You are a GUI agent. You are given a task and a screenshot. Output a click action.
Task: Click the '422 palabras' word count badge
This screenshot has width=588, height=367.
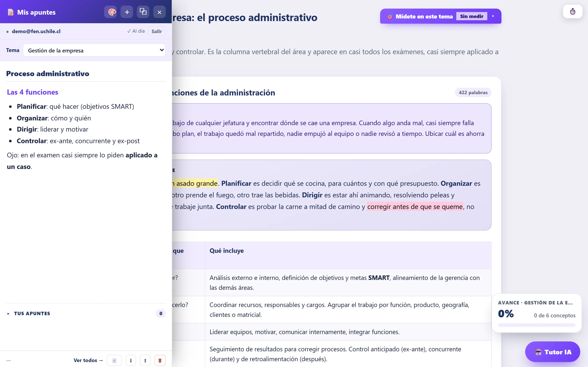pyautogui.click(x=473, y=92)
